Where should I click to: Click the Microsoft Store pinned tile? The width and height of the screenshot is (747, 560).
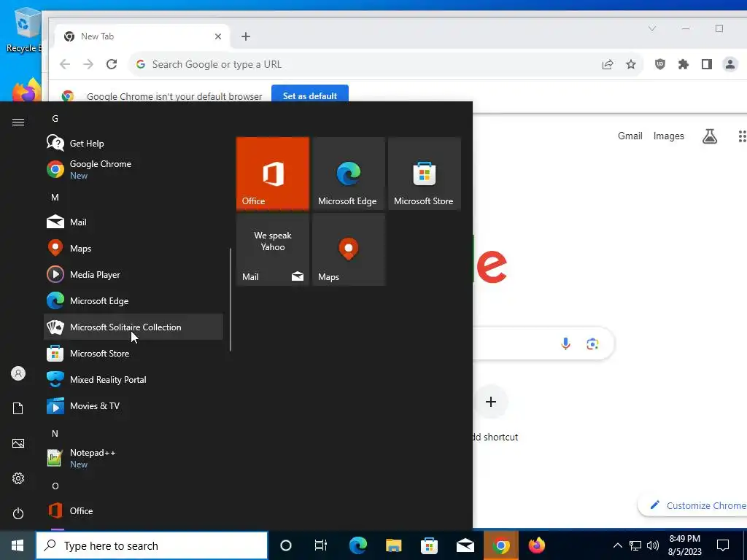pyautogui.click(x=425, y=174)
